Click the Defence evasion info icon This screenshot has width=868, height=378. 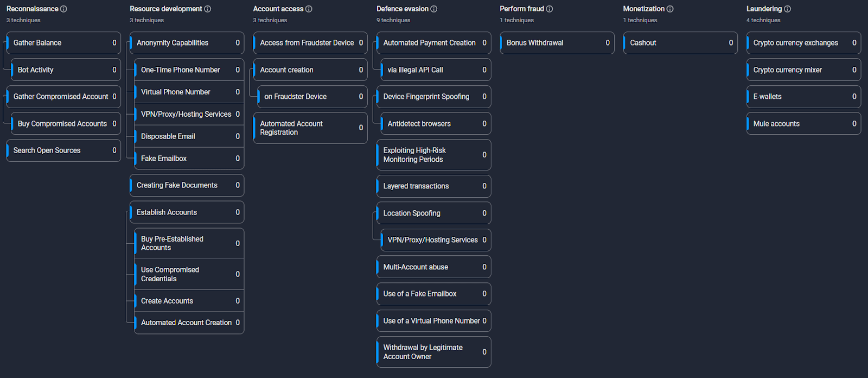pyautogui.click(x=434, y=9)
